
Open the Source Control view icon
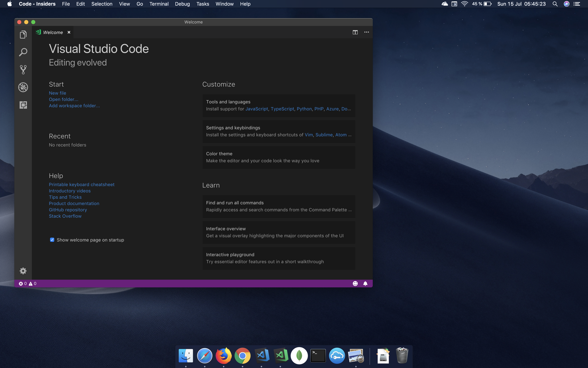[23, 70]
